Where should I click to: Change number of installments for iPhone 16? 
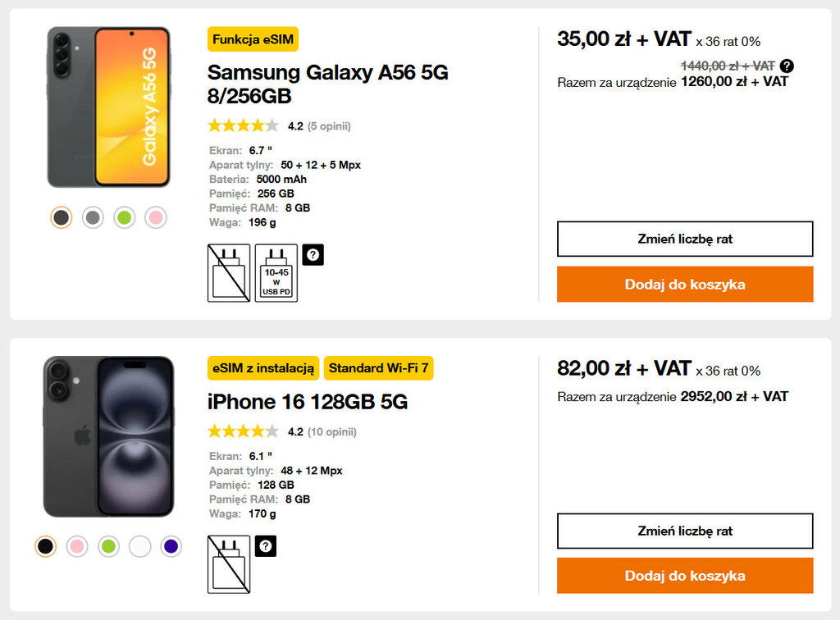point(685,531)
